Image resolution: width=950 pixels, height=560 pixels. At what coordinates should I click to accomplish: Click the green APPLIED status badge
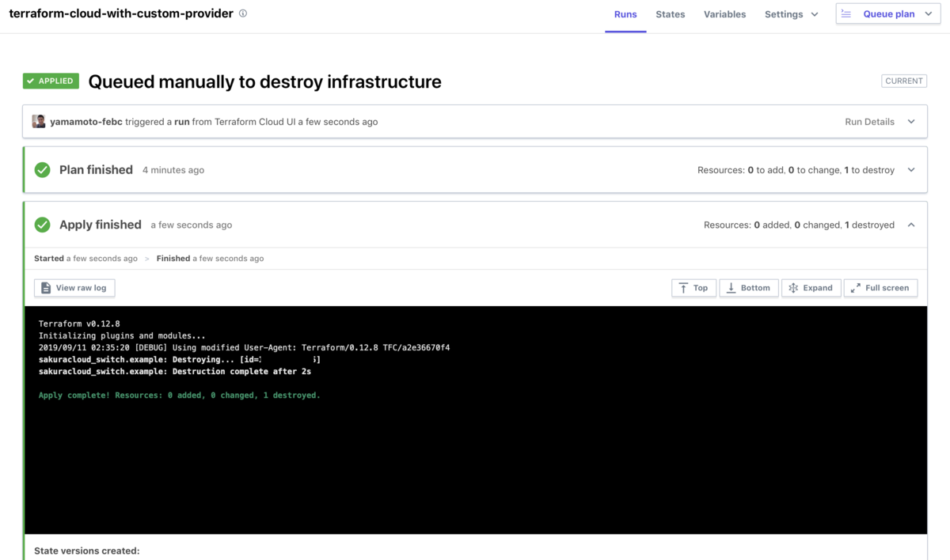pyautogui.click(x=51, y=81)
